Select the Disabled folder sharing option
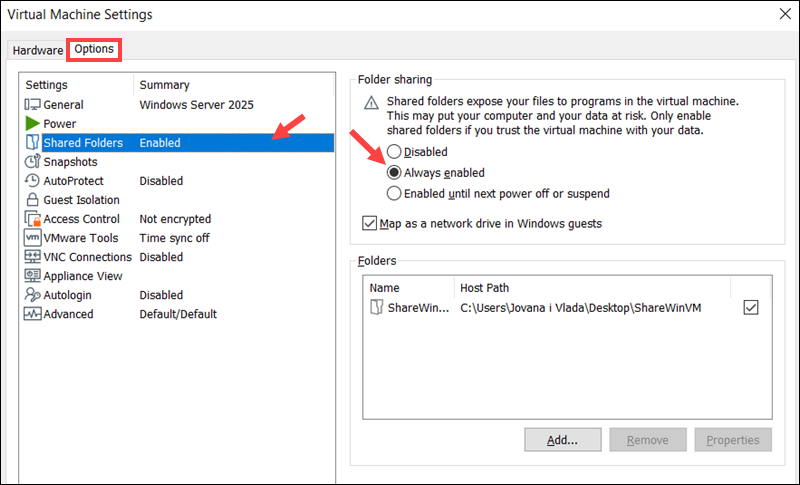The height and width of the screenshot is (485, 800). click(394, 152)
